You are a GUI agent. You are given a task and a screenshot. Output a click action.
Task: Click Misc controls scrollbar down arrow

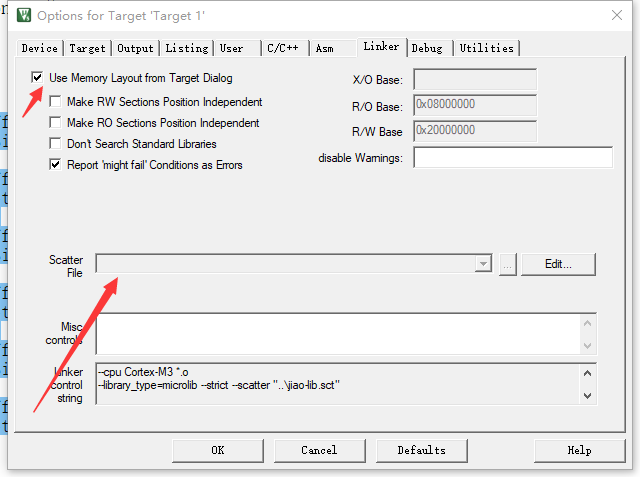pos(587,345)
